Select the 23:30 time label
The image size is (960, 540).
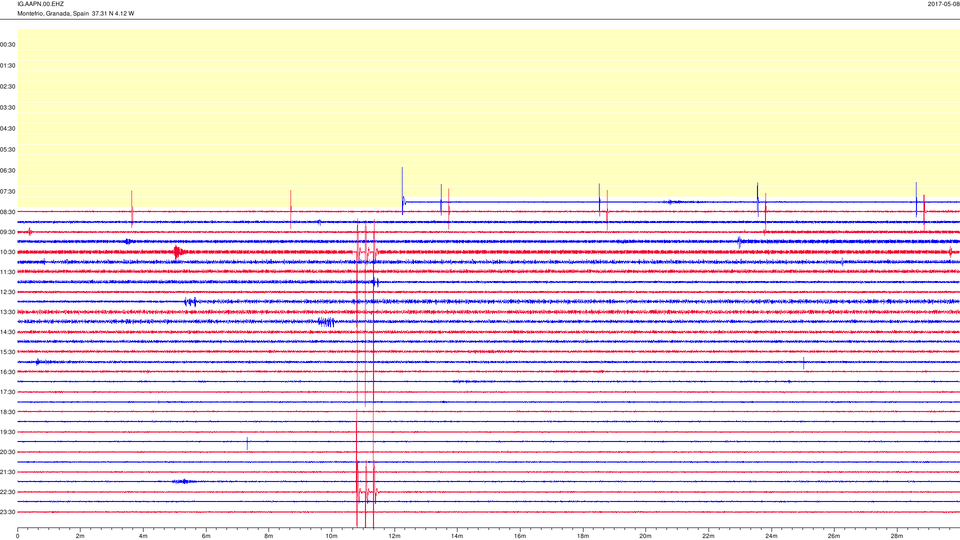click(8, 512)
